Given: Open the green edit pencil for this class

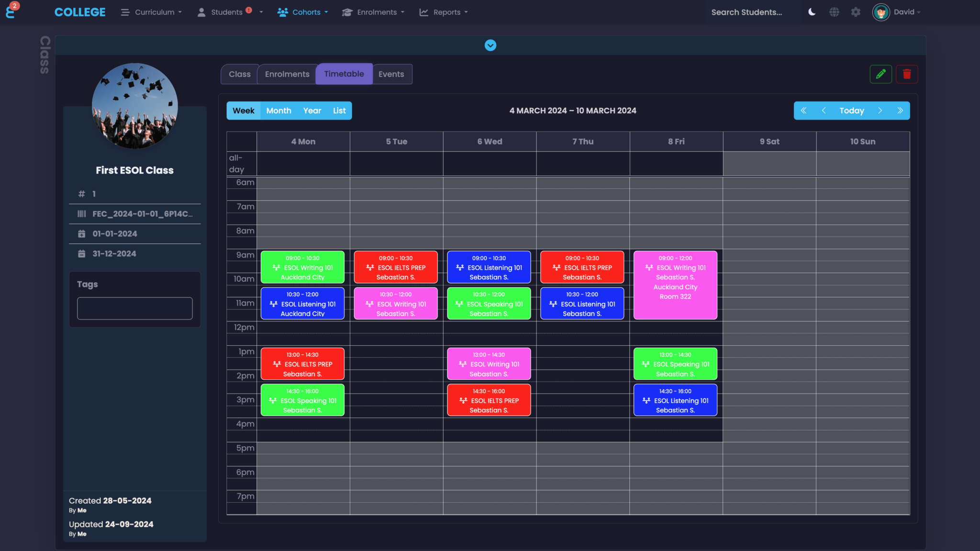Looking at the screenshot, I should 880,74.
